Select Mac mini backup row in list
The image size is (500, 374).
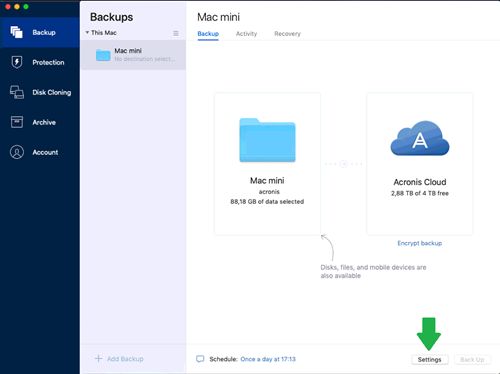coord(133,55)
